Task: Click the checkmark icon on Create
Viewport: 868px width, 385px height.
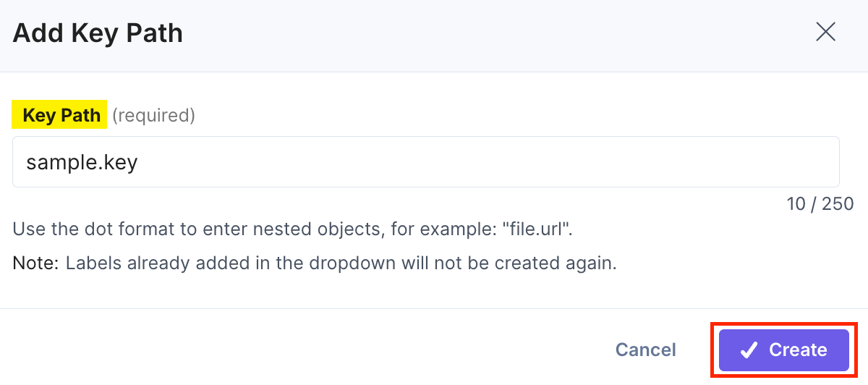Action: point(749,350)
